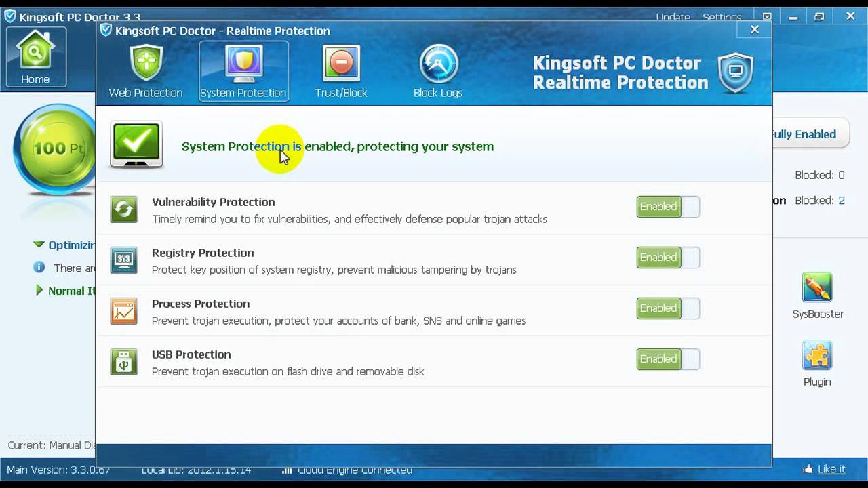The image size is (868, 488).
Task: Go to Home in main window
Action: (35, 58)
